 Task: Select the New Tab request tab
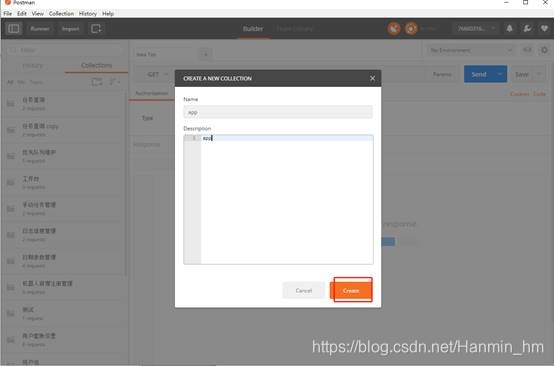163,54
